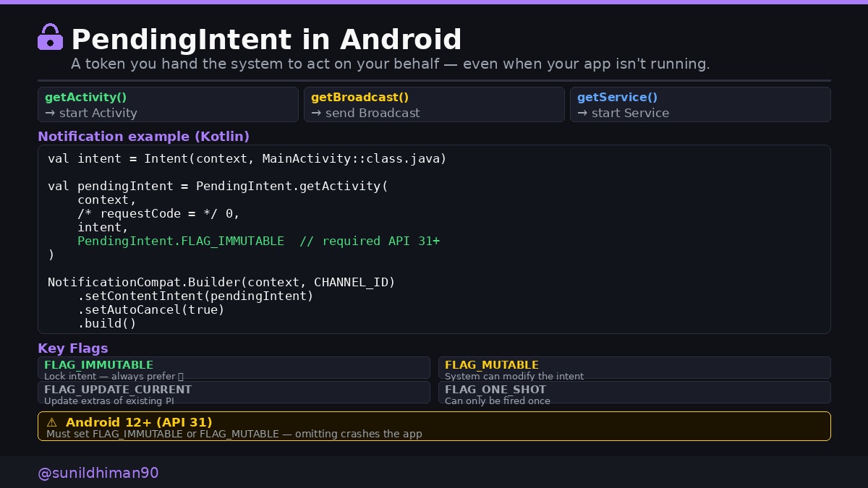Click the "→ start Service" description
Screen dimensions: 868x488
coord(623,113)
